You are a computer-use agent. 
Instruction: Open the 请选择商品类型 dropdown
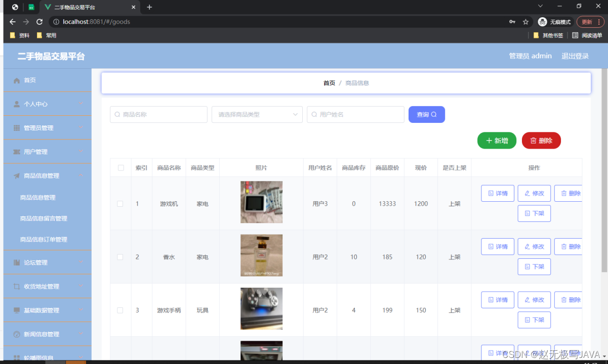coord(257,114)
